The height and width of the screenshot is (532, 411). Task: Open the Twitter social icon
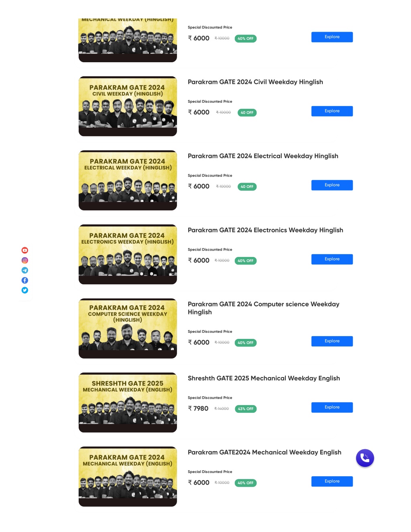pos(25,290)
